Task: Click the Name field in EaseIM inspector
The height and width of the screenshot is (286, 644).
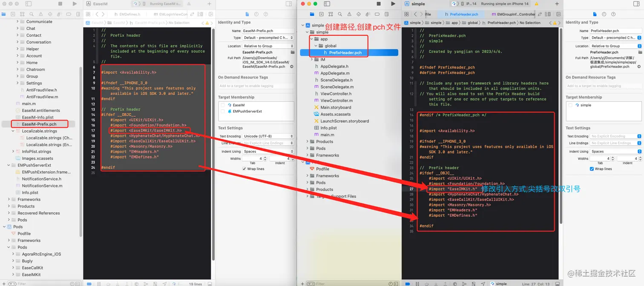Action: [x=268, y=31]
